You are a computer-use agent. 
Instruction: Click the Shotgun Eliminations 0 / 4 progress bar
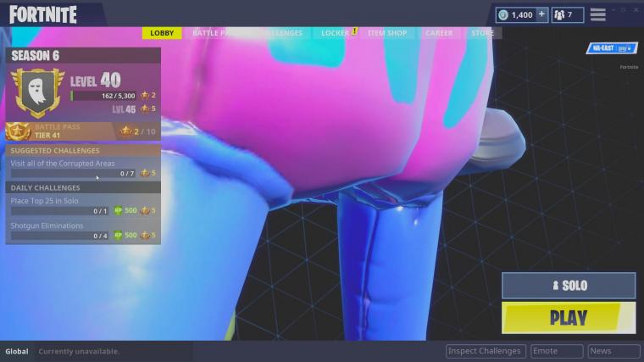[59, 236]
